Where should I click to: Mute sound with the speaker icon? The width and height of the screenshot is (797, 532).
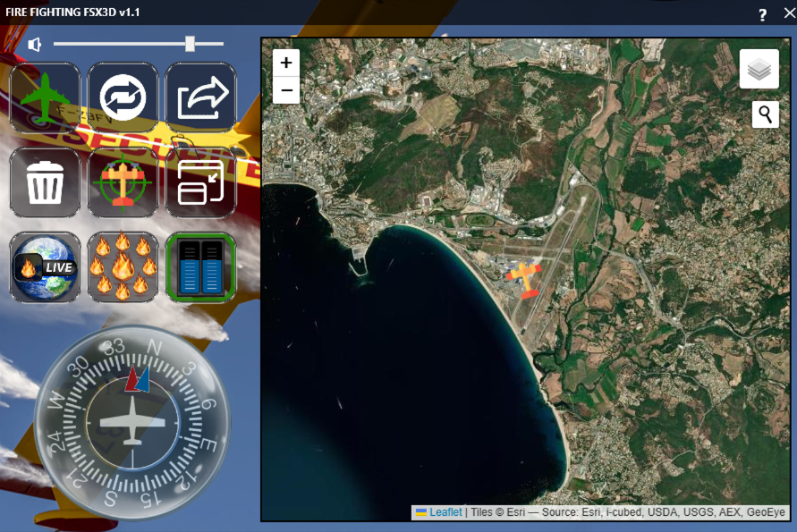click(x=34, y=45)
